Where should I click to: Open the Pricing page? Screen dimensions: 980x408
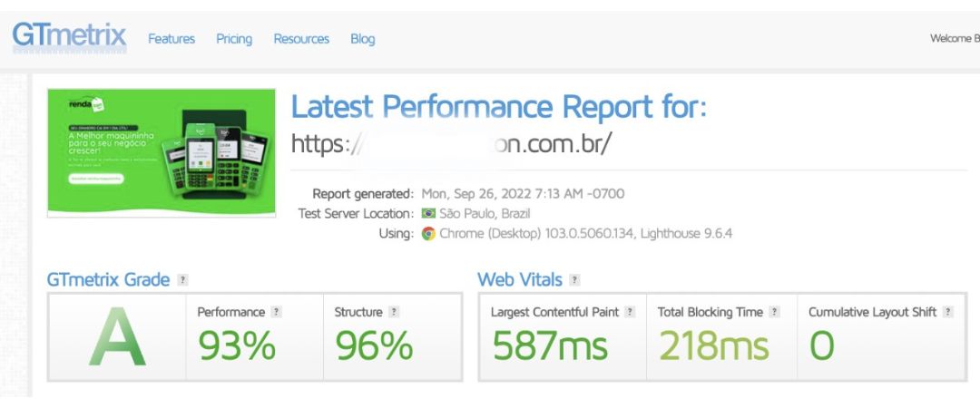pos(234,39)
